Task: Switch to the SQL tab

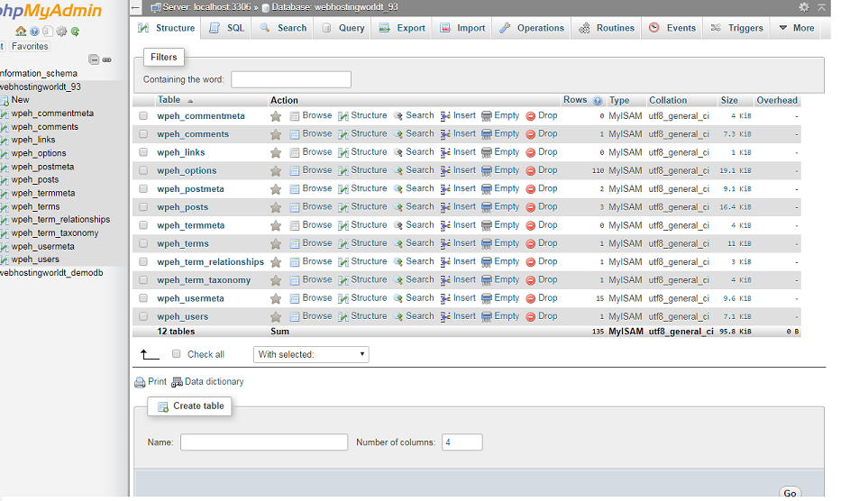Action: 226,28
